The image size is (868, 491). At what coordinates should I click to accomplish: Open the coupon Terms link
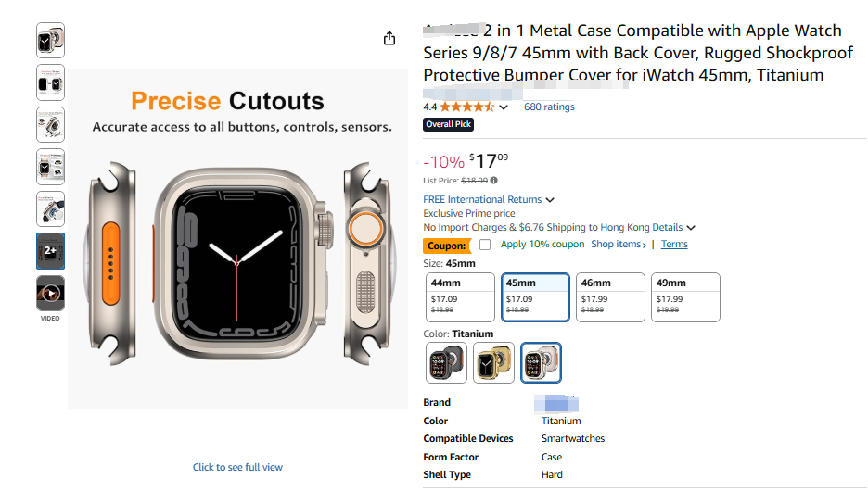coord(674,245)
